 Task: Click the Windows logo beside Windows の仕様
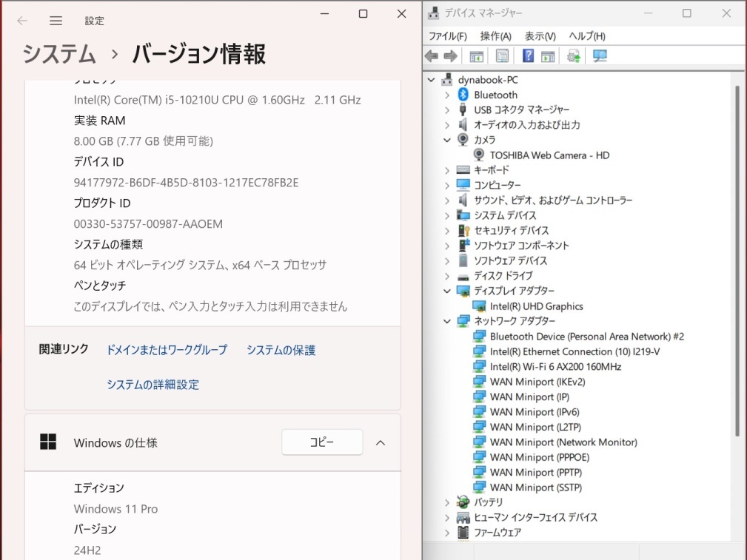pyautogui.click(x=48, y=442)
